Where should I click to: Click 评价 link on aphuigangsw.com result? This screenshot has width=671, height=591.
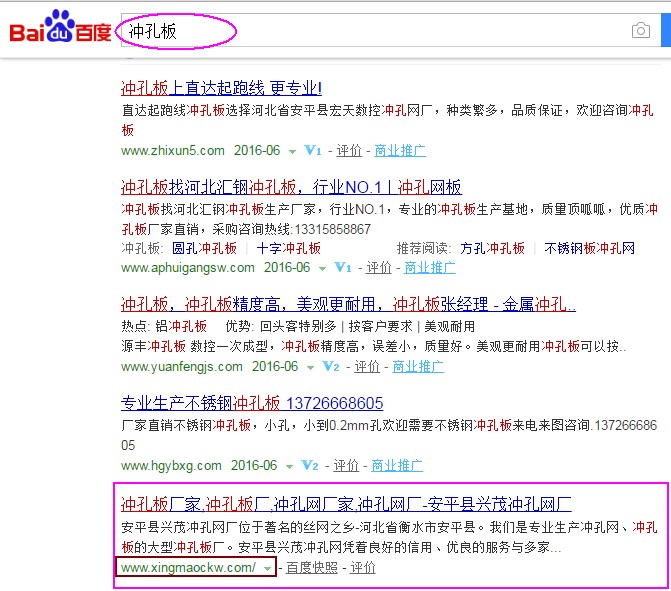pyautogui.click(x=379, y=268)
